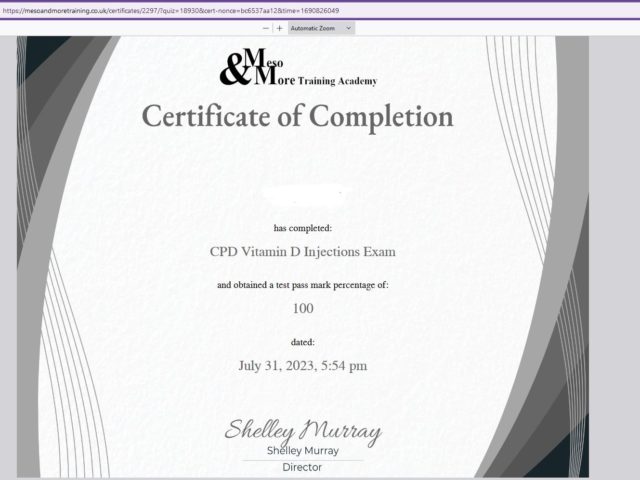Click the pass mark score 100
Image resolution: width=640 pixels, height=480 pixels.
pyautogui.click(x=302, y=309)
